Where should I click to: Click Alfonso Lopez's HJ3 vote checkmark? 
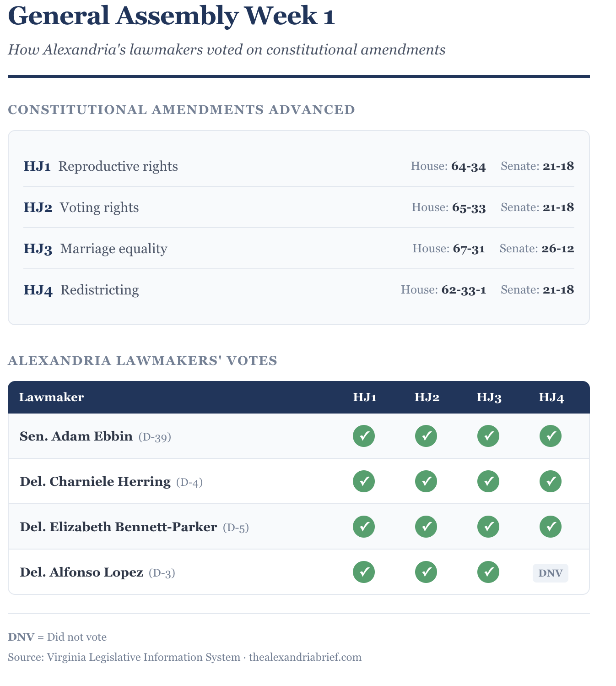click(x=488, y=572)
